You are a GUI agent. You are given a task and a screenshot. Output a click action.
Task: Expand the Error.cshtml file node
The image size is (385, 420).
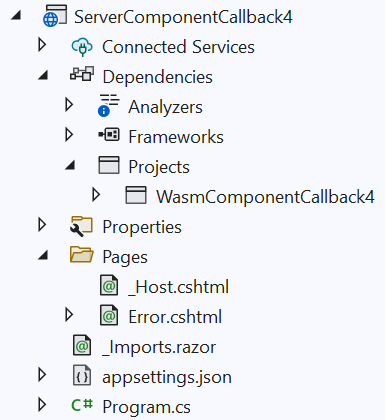pyautogui.click(x=69, y=315)
